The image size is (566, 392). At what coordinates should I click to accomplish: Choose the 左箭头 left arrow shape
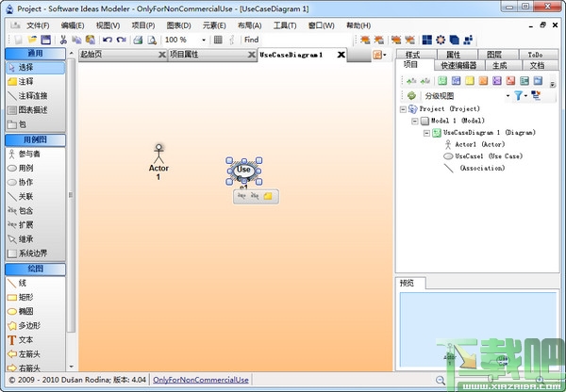pyautogui.click(x=35, y=354)
